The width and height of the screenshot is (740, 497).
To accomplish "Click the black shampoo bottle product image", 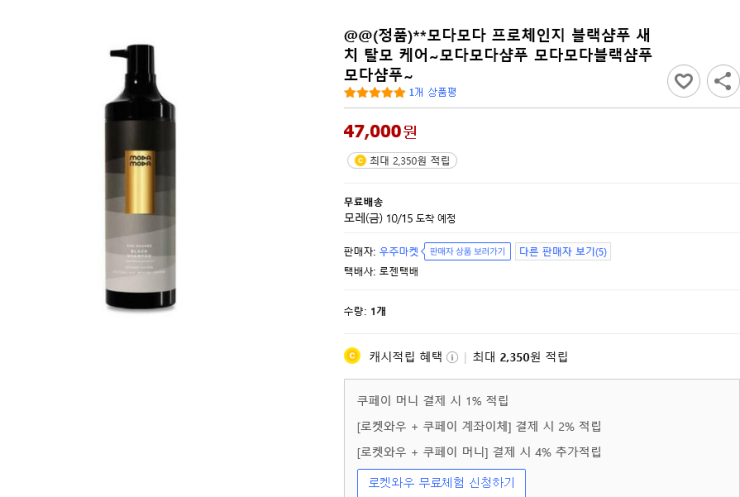I will pos(141,178).
